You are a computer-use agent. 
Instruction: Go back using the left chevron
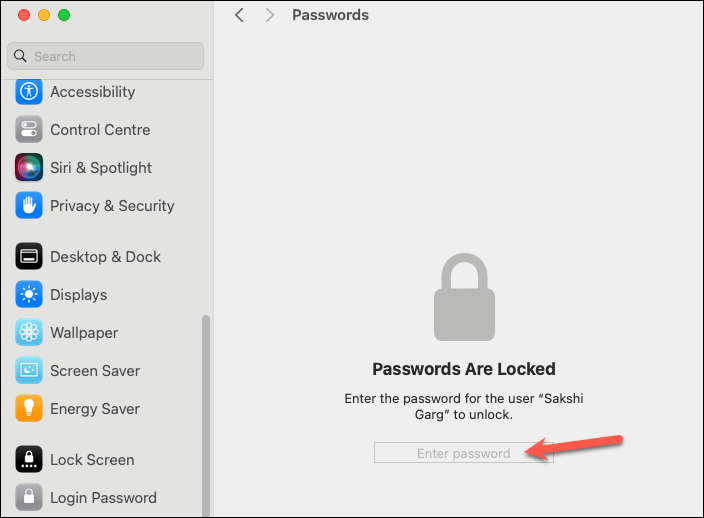239,15
